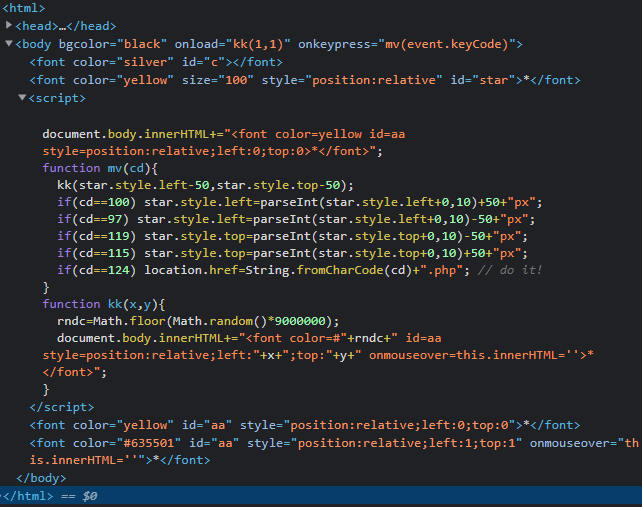Click the size="100" attribute
The width and height of the screenshot is (642, 507).
tap(218, 80)
